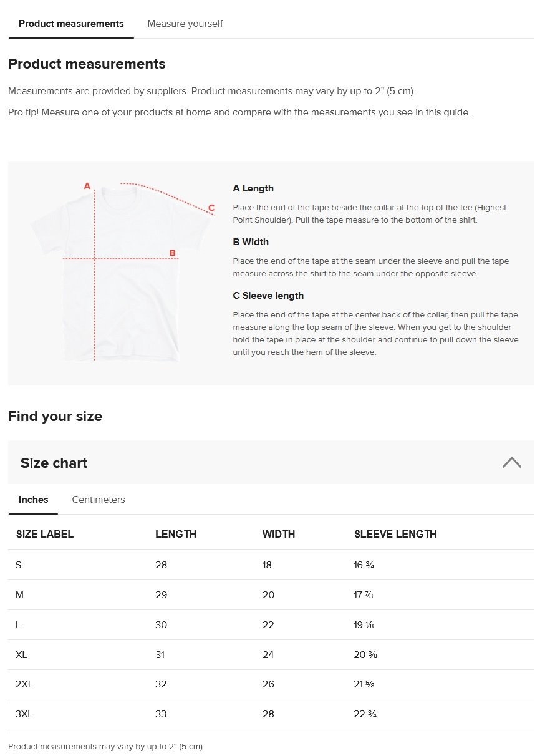Click the LENGTH column header
Screen dimensions: 545x756
[x=176, y=534]
